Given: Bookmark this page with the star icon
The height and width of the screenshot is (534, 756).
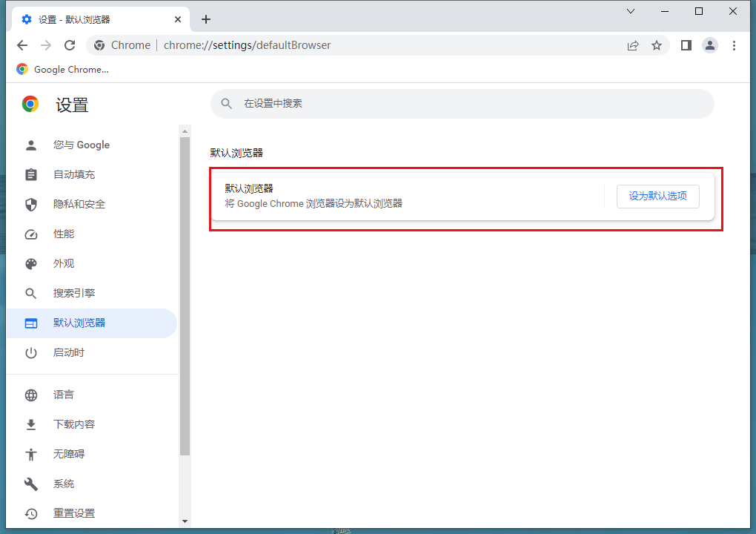Looking at the screenshot, I should pyautogui.click(x=657, y=45).
